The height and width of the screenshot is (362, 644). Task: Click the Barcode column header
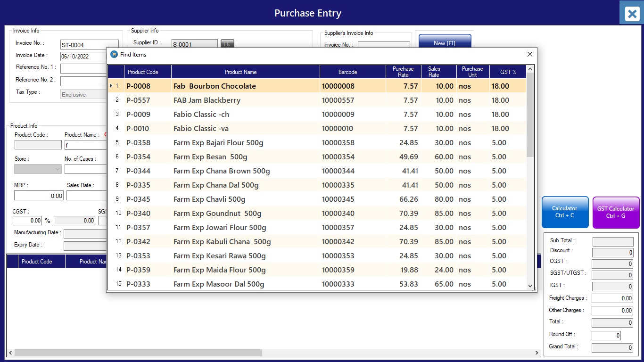click(347, 72)
